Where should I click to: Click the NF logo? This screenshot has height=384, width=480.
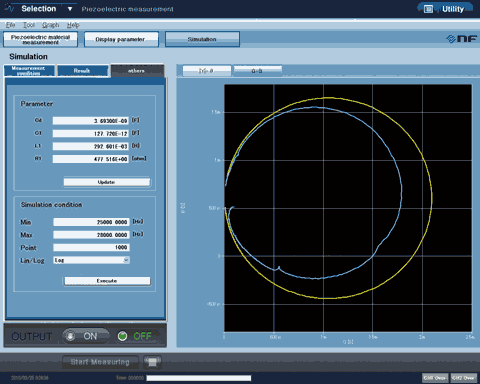(x=461, y=39)
